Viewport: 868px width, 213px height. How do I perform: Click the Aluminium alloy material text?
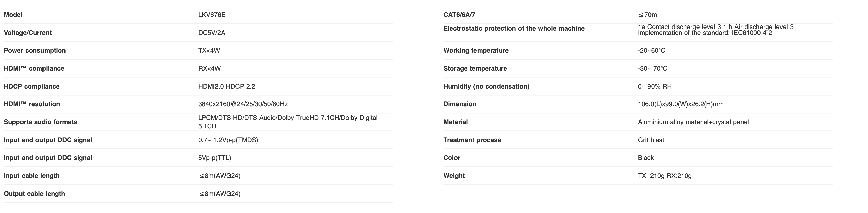click(693, 122)
